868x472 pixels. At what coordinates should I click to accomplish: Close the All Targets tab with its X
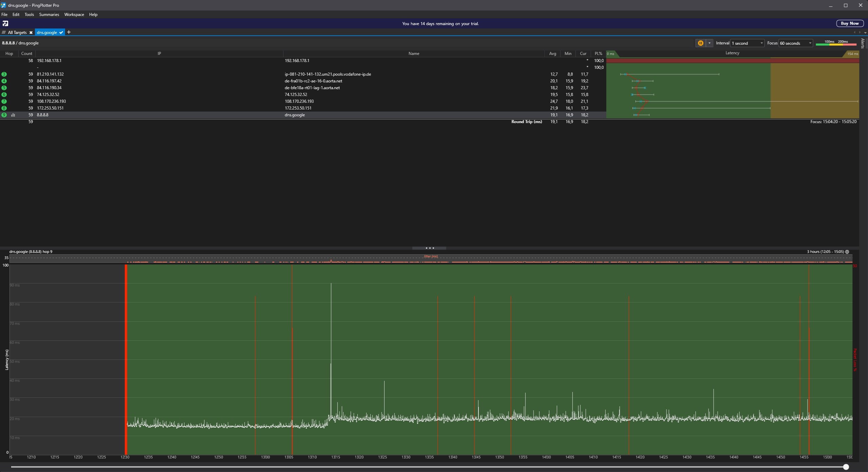[x=31, y=33]
